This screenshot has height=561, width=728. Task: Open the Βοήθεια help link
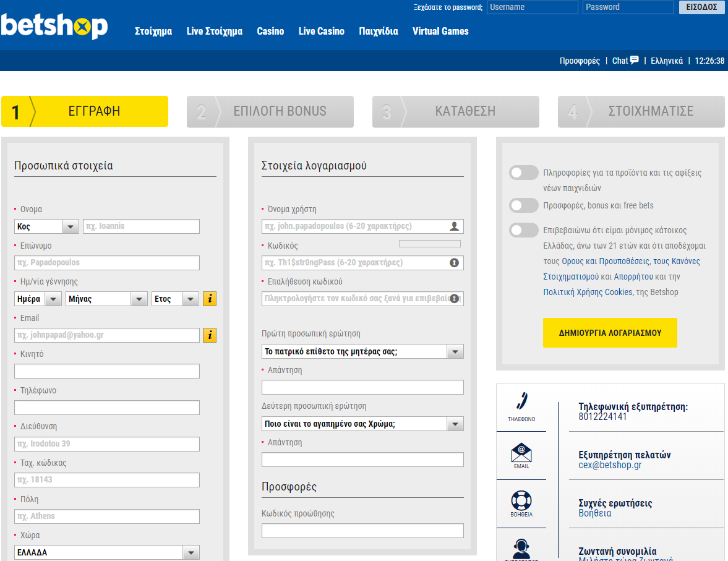(x=595, y=513)
